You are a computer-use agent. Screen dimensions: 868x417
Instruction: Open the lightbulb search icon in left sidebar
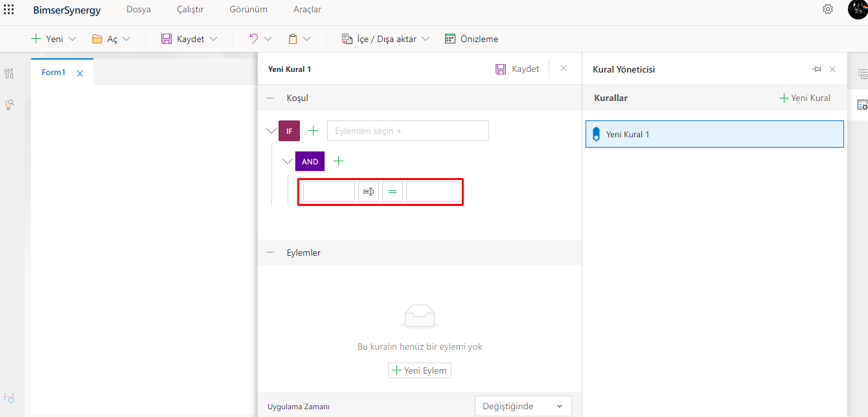pos(9,104)
